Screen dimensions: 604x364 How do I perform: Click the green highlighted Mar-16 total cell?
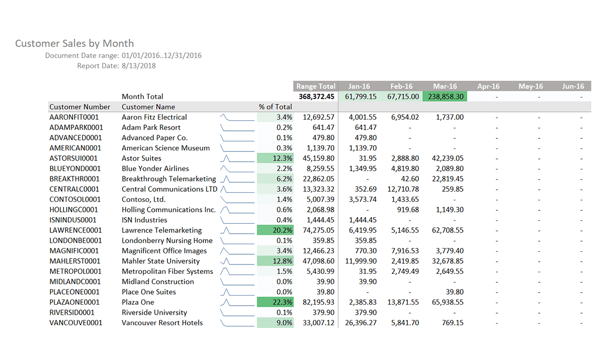click(x=445, y=96)
